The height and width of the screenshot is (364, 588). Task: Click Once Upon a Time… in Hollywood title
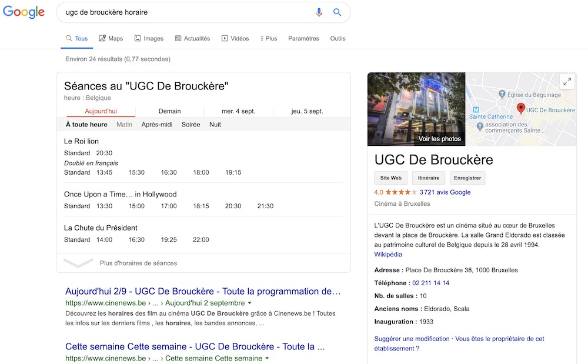[120, 194]
